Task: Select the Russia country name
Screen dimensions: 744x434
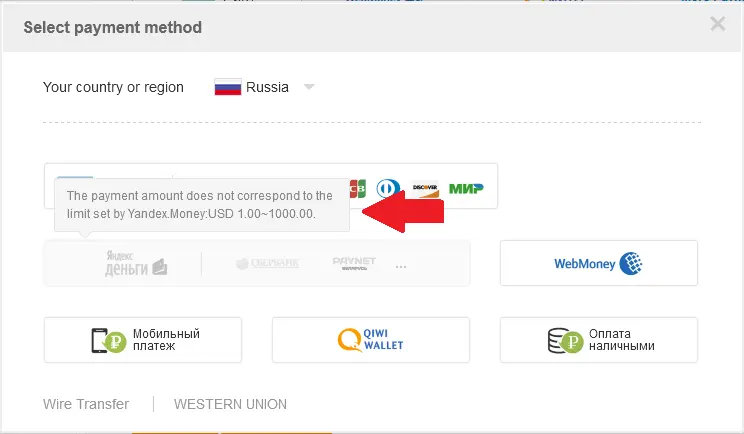Action: pyautogui.click(x=267, y=87)
